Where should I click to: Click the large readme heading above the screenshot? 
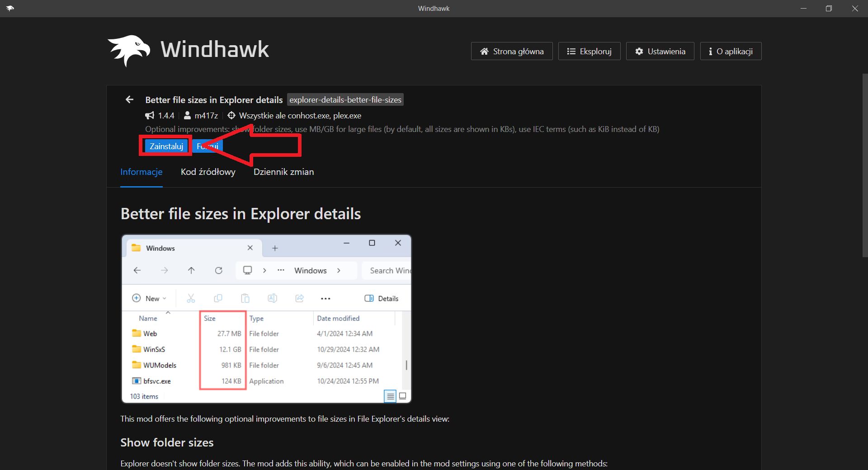pyautogui.click(x=241, y=214)
